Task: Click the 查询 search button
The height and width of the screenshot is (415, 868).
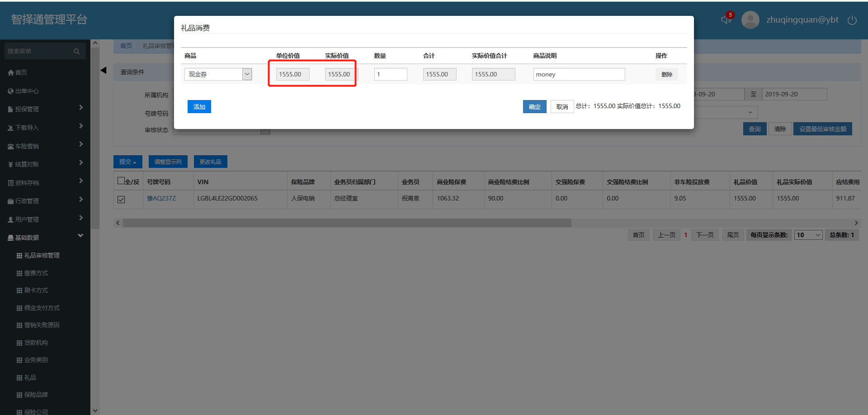Action: point(755,129)
